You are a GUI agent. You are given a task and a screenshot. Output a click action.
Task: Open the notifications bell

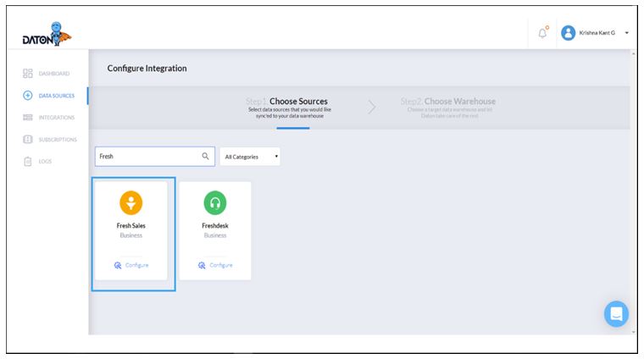pos(543,32)
